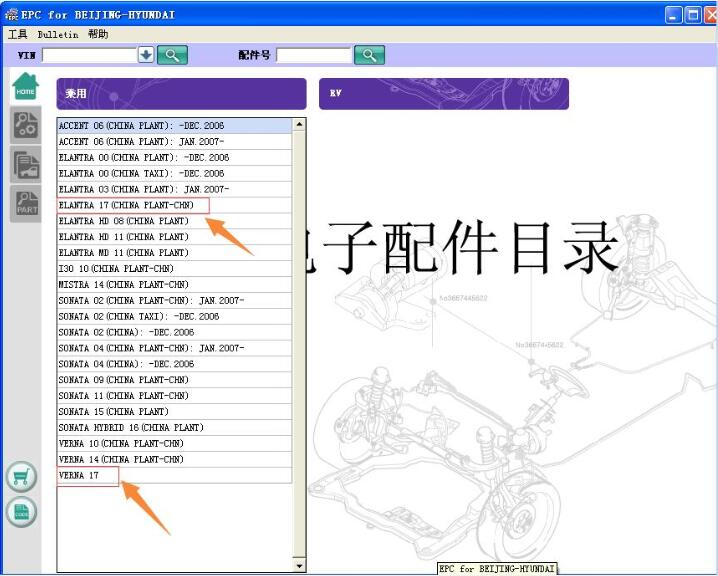The width and height of the screenshot is (718, 576).
Task: Select SONATA 09 (CHINA PLANT-CHN)
Action: (x=174, y=380)
